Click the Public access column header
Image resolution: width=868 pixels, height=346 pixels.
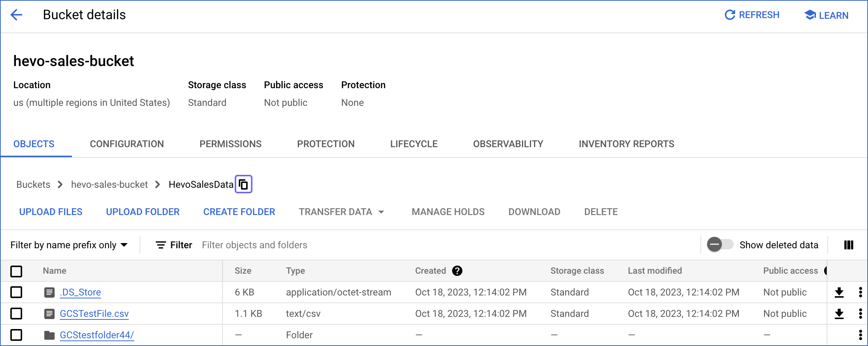[790, 271]
